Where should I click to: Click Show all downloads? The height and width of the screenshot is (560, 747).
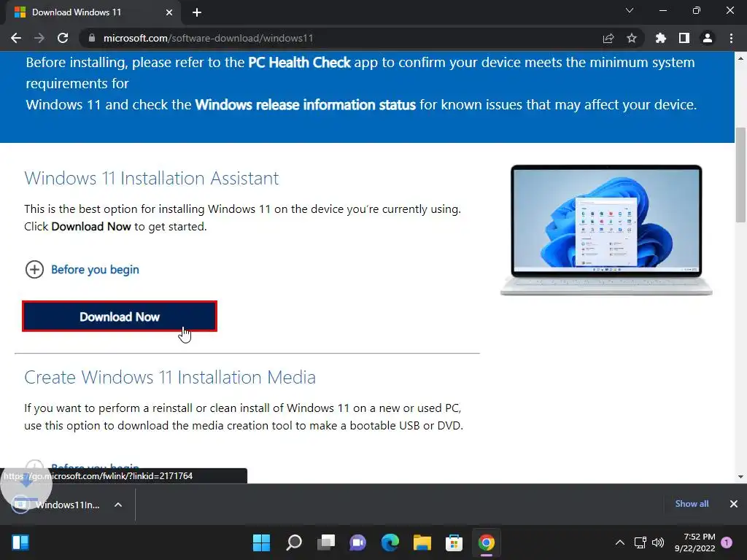[x=692, y=504]
